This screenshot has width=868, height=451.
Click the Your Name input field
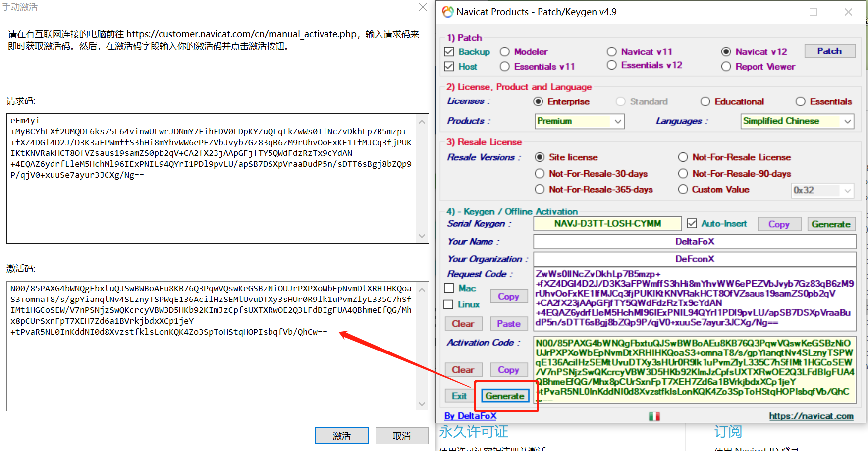[x=694, y=242]
